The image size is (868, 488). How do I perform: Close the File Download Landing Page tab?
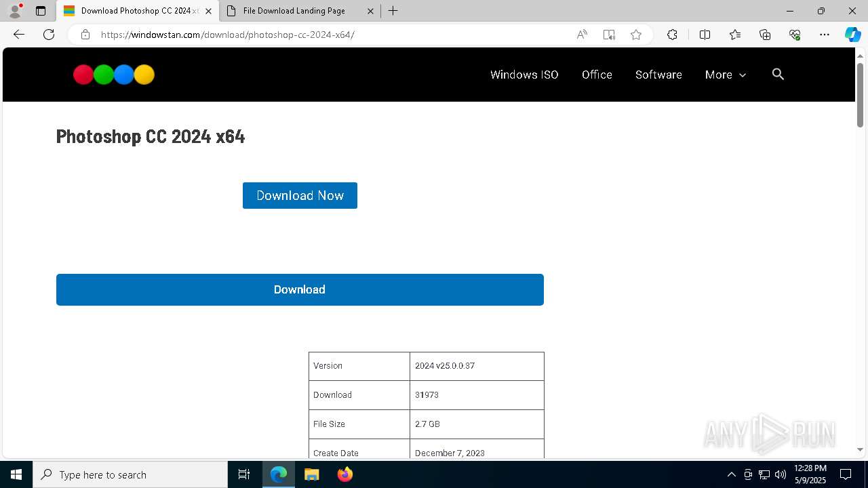point(370,11)
